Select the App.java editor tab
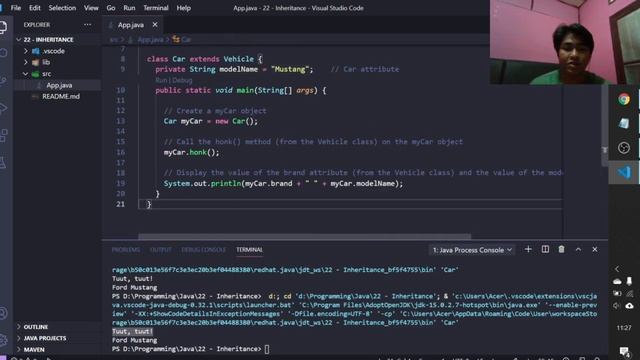640x360 pixels. tap(131, 25)
